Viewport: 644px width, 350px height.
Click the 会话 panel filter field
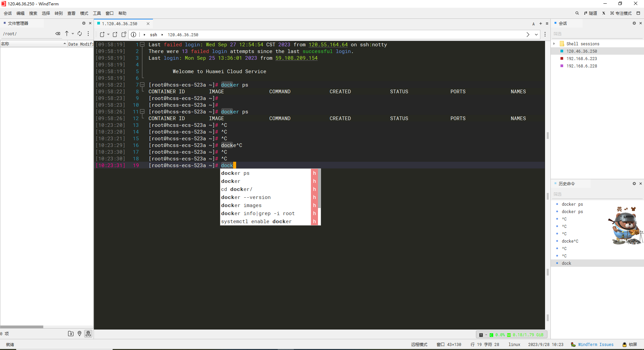tap(597, 34)
